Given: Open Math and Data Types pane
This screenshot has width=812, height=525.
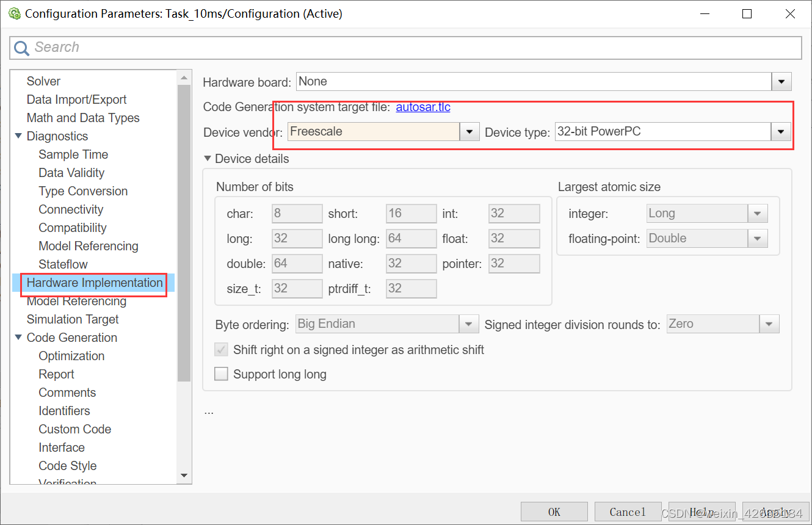Looking at the screenshot, I should [x=83, y=118].
